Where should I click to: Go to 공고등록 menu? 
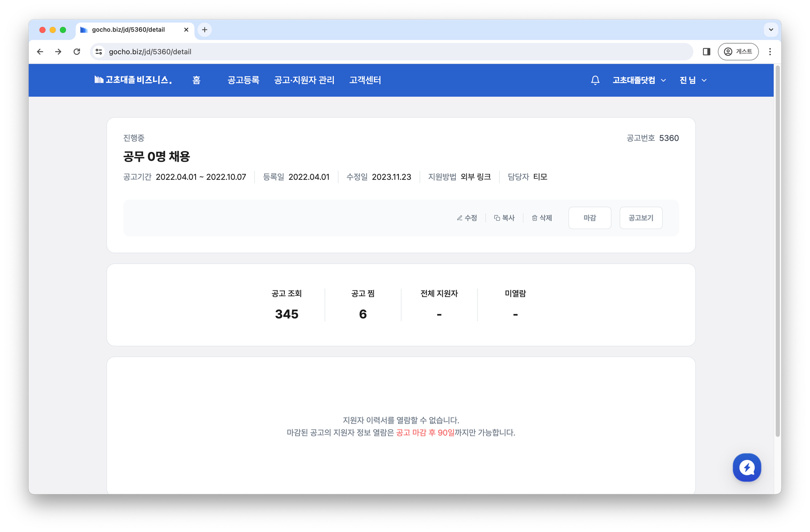243,80
